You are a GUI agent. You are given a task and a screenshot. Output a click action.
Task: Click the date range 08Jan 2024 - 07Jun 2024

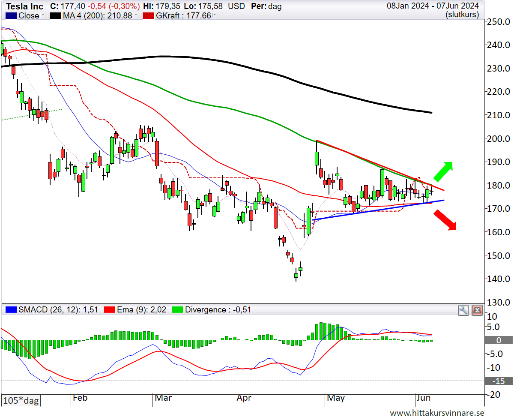433,6
